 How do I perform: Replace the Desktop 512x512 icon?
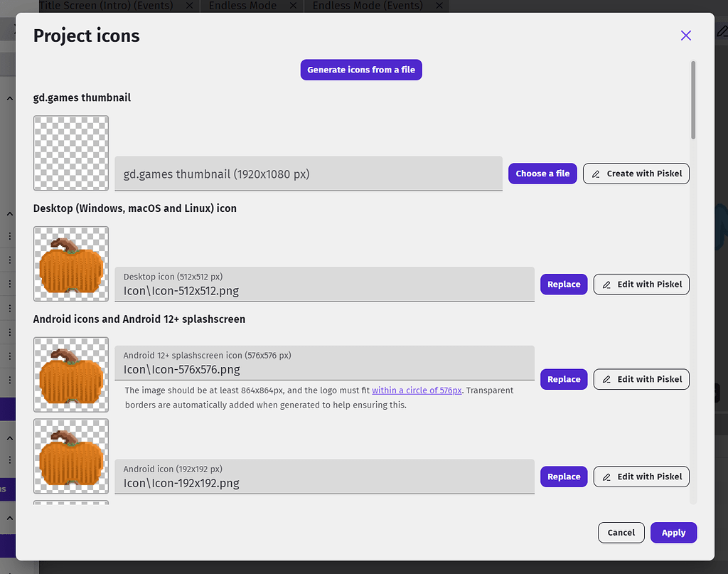click(x=563, y=284)
